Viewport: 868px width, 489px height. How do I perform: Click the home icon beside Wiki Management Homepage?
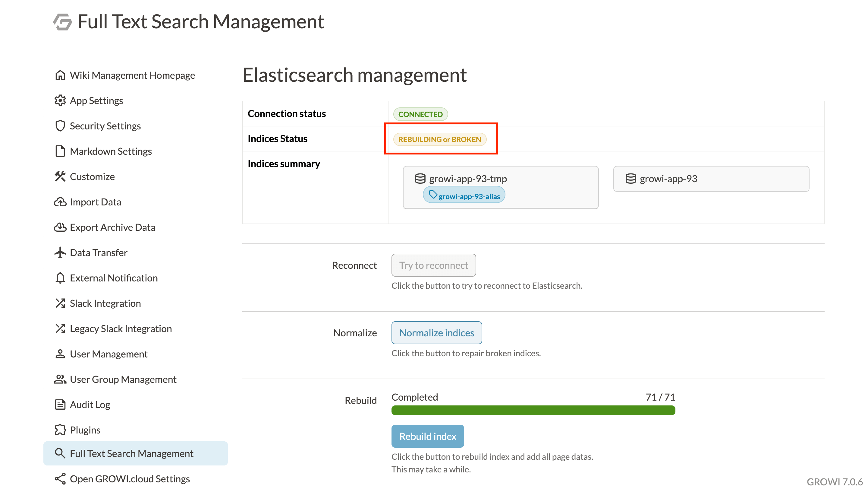tap(60, 75)
